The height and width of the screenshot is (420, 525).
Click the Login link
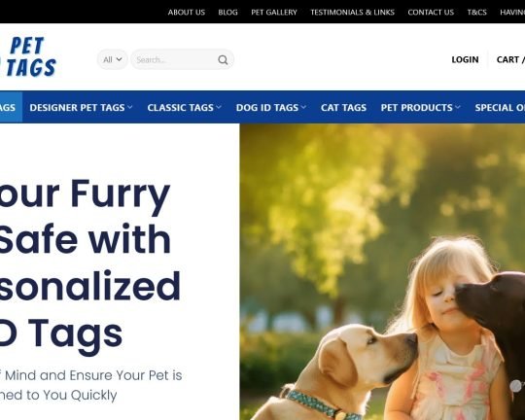(x=465, y=59)
